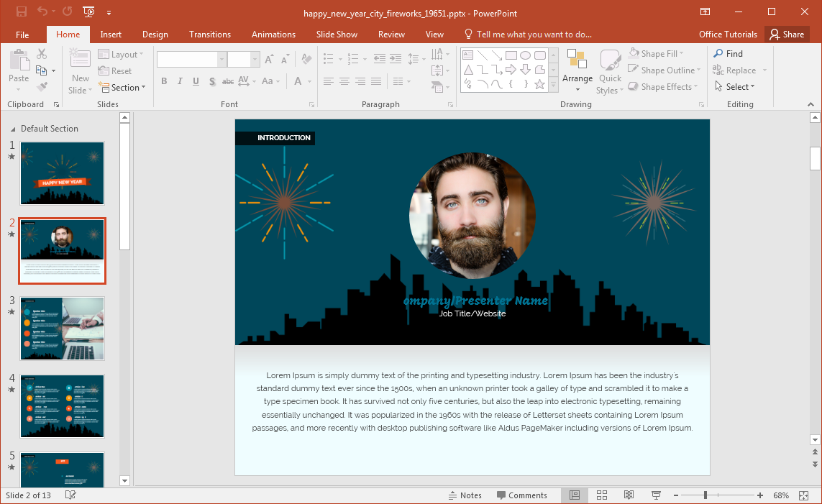Collapse the Default Section group
Image resolution: width=822 pixels, height=504 pixels.
[x=13, y=129]
